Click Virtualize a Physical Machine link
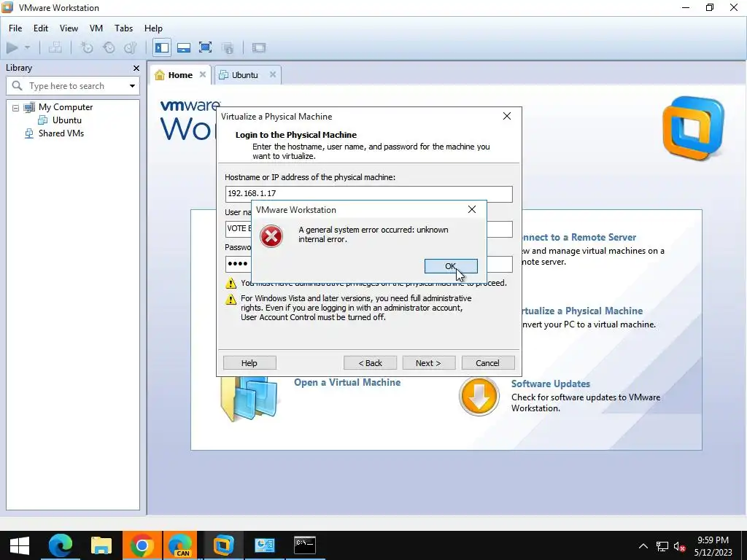 [582, 311]
